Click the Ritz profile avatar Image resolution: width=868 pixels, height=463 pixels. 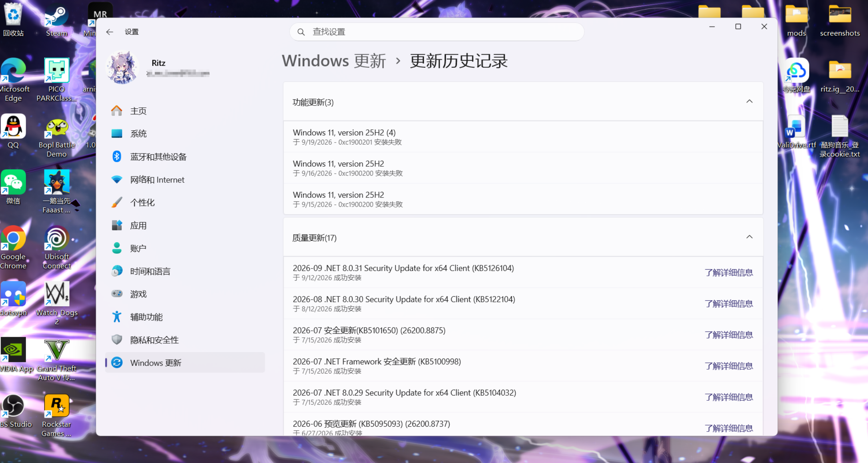[122, 67]
